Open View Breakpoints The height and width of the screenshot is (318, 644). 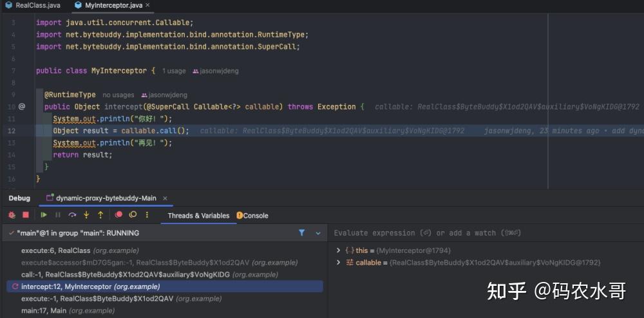119,215
